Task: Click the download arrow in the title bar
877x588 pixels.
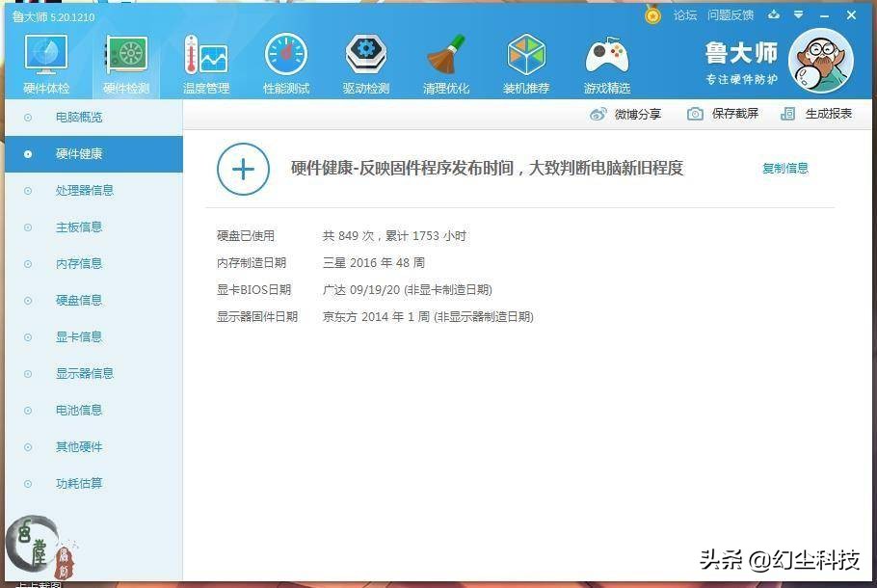Action: 773,15
